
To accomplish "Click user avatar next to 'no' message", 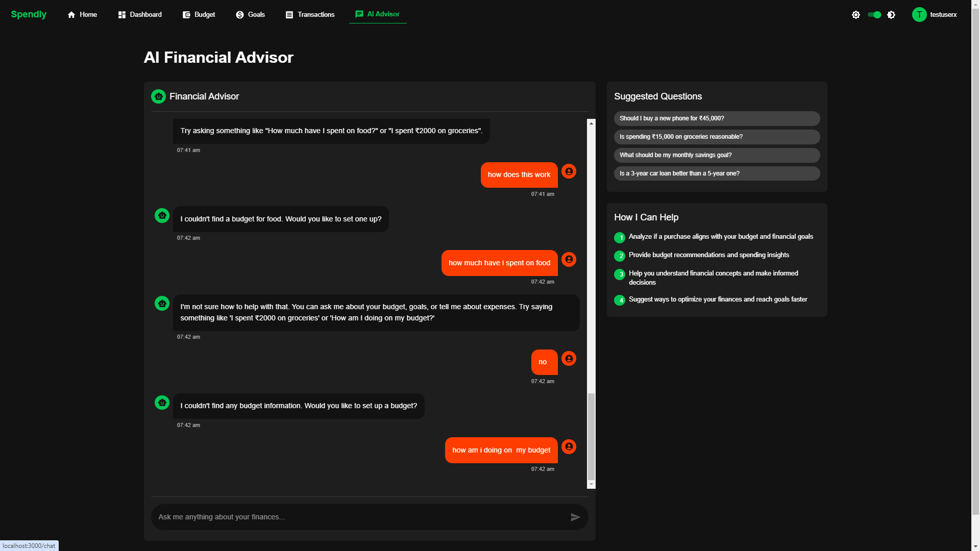I will point(569,359).
